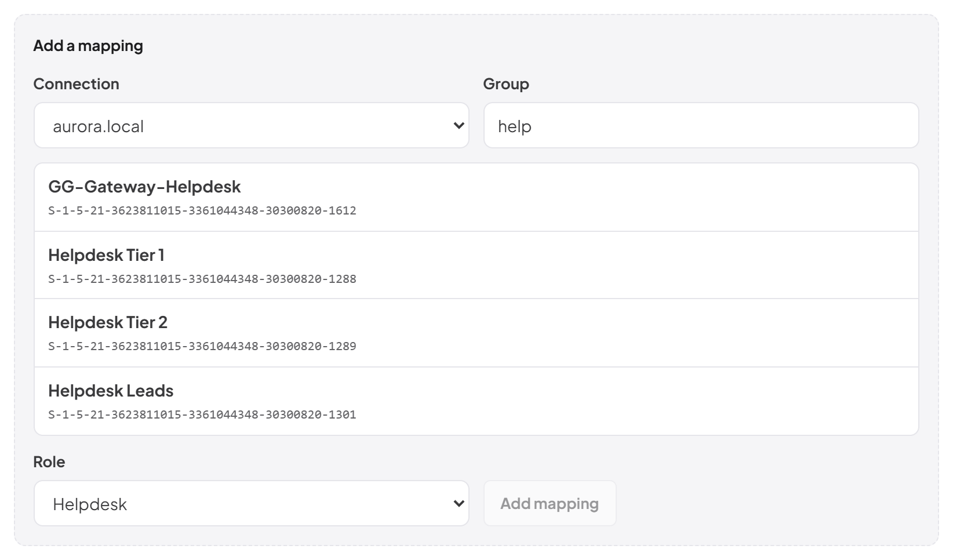
Task: Select the GG-Gateway-Helpdesk group result
Action: (476, 197)
